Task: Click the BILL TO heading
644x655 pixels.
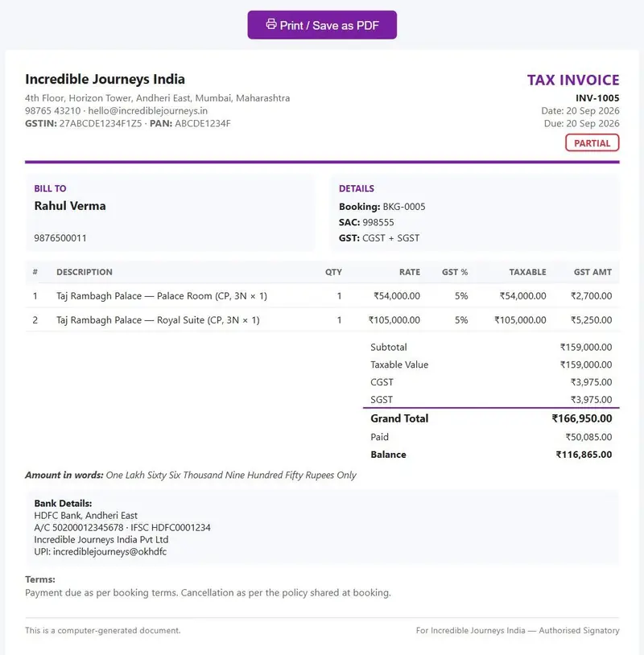Action: tap(50, 188)
